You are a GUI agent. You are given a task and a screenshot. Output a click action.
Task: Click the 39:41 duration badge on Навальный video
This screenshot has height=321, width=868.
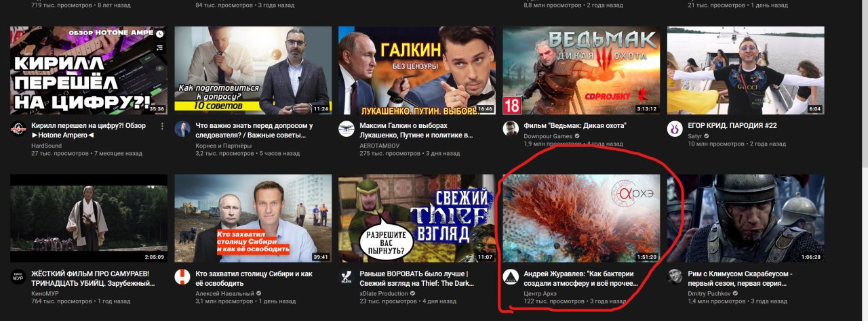pos(319,257)
